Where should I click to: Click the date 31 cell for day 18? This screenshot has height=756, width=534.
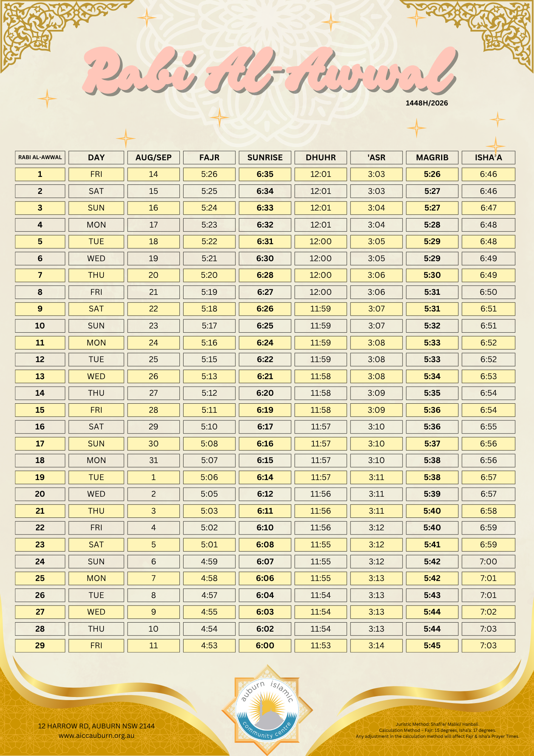(x=153, y=460)
